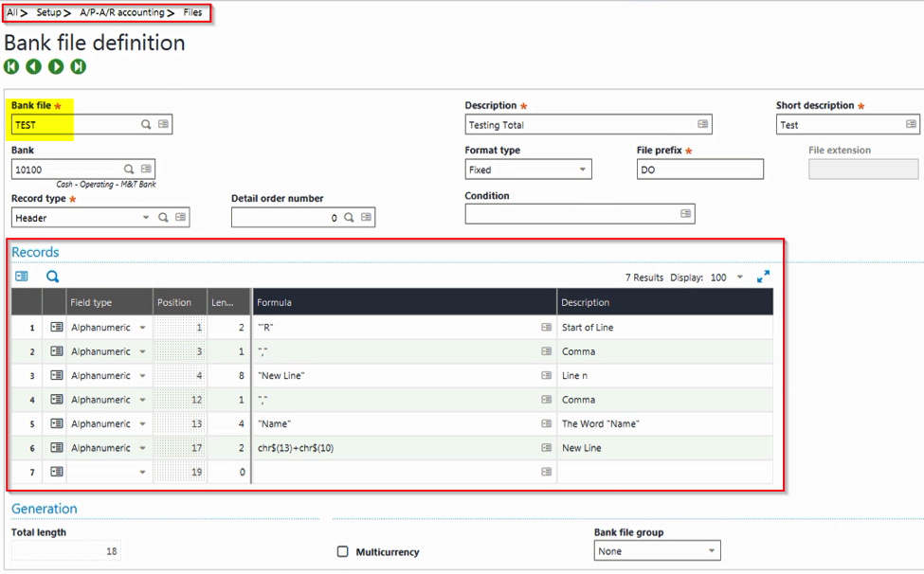Go to the first record using navigation arrows

coord(10,66)
